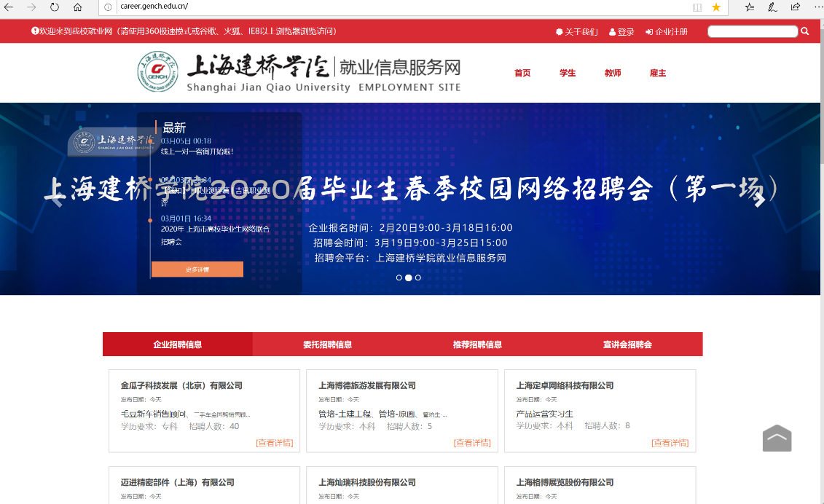Switch to the 宣讲会招聘会 tab
The image size is (824, 504).
pos(627,344)
